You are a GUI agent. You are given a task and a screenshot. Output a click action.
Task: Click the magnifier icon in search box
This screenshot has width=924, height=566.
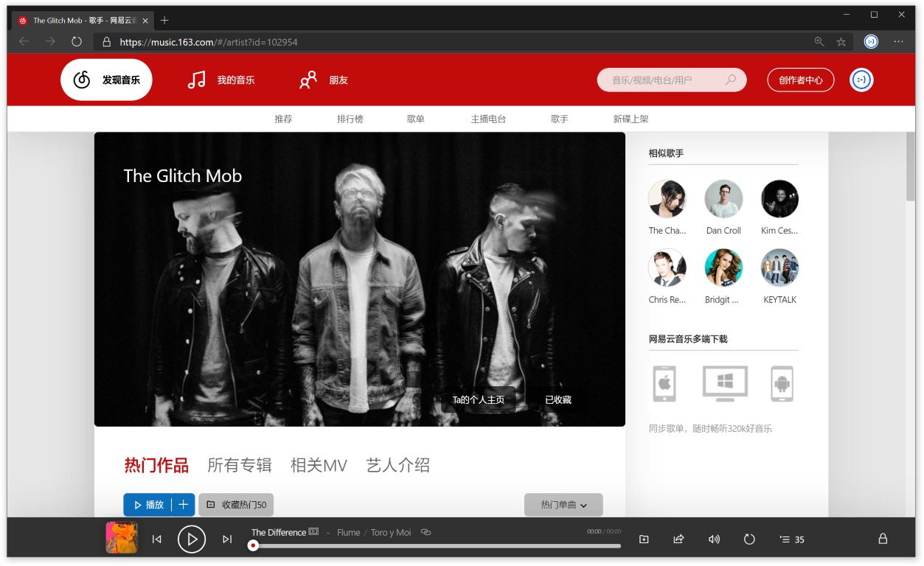pos(731,80)
